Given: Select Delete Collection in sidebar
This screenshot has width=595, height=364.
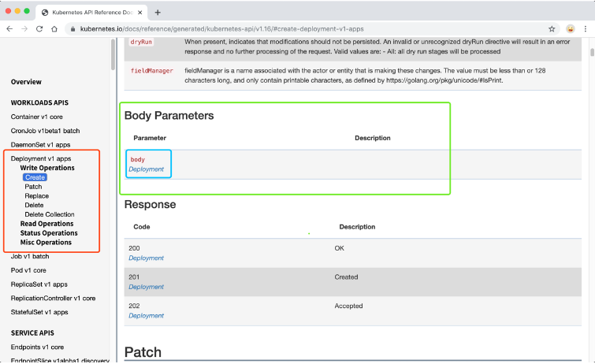Looking at the screenshot, I should (50, 214).
